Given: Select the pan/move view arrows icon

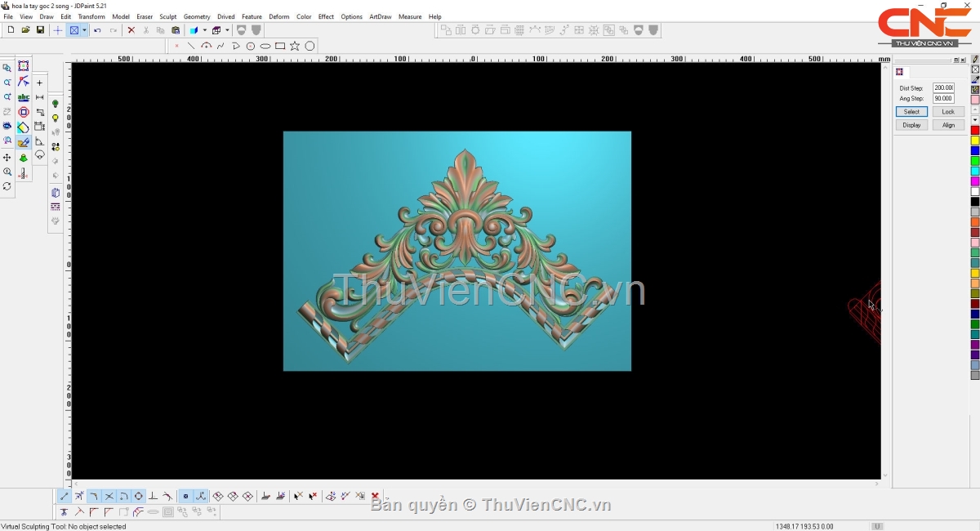Looking at the screenshot, I should point(7,157).
